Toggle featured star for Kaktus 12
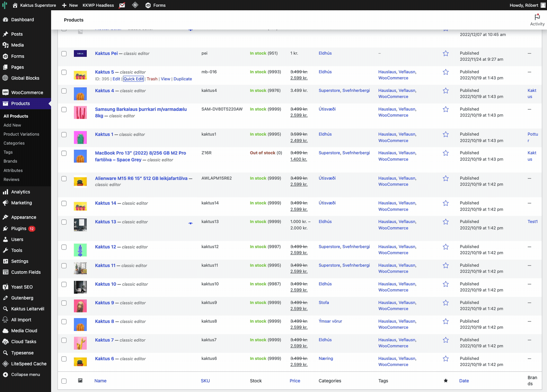The image size is (547, 392). click(446, 247)
